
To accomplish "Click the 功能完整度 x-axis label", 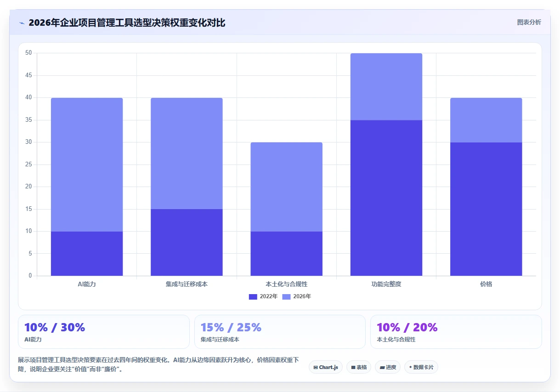I will click(386, 284).
